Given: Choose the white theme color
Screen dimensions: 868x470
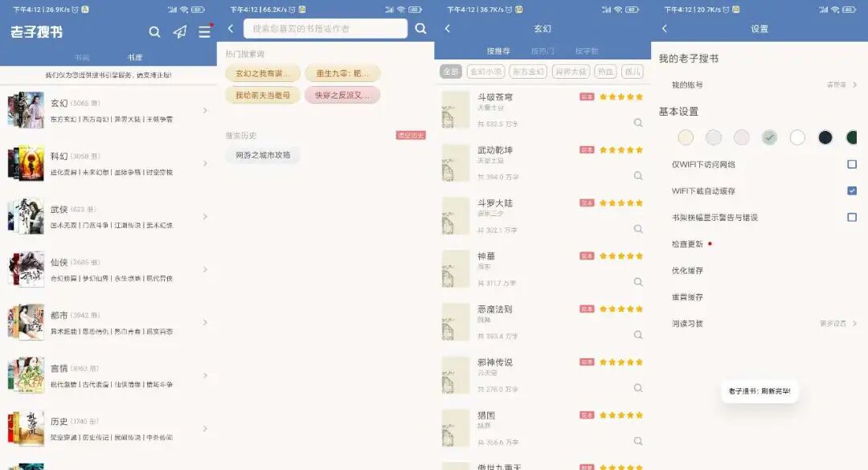Looking at the screenshot, I should tap(797, 137).
